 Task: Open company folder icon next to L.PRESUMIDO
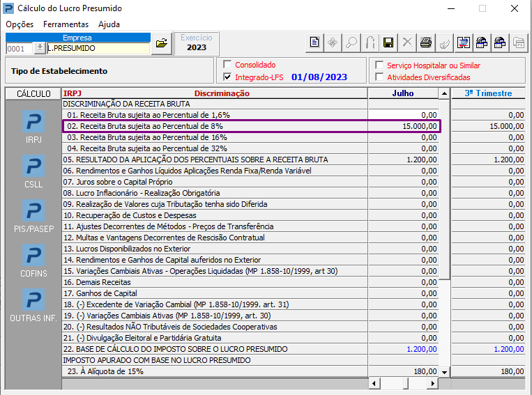click(162, 43)
